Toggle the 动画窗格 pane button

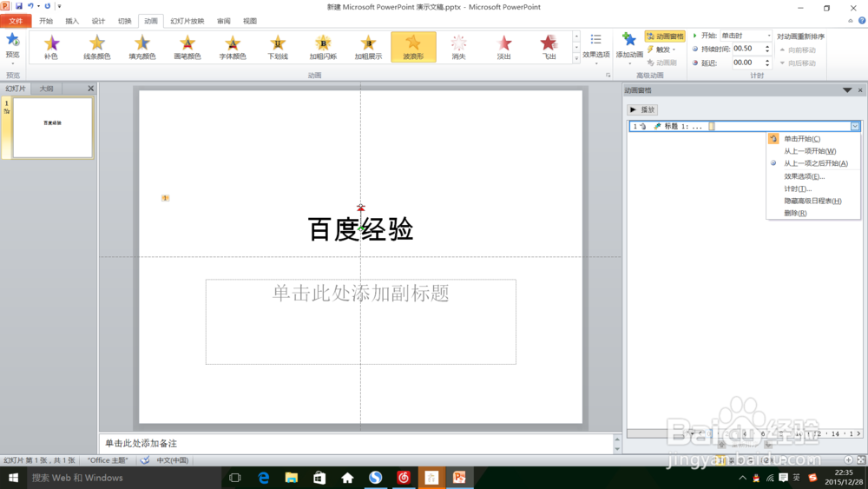[665, 36]
